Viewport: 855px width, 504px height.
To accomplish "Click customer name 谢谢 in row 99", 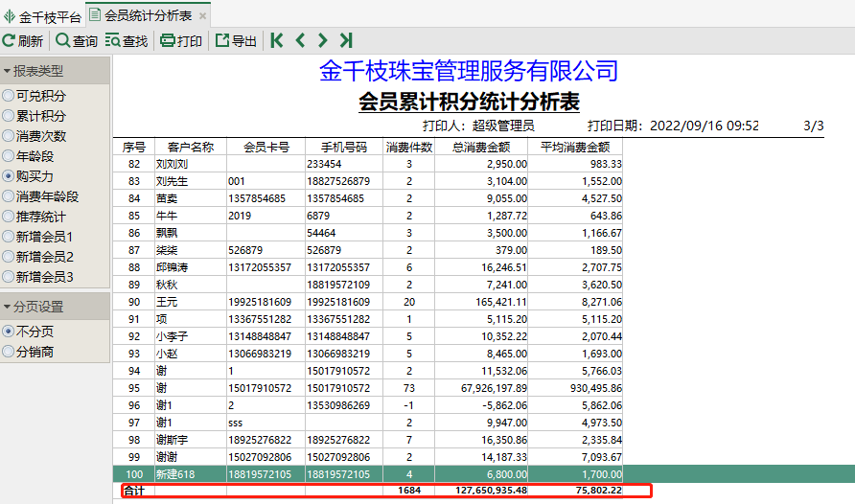I will click(167, 458).
